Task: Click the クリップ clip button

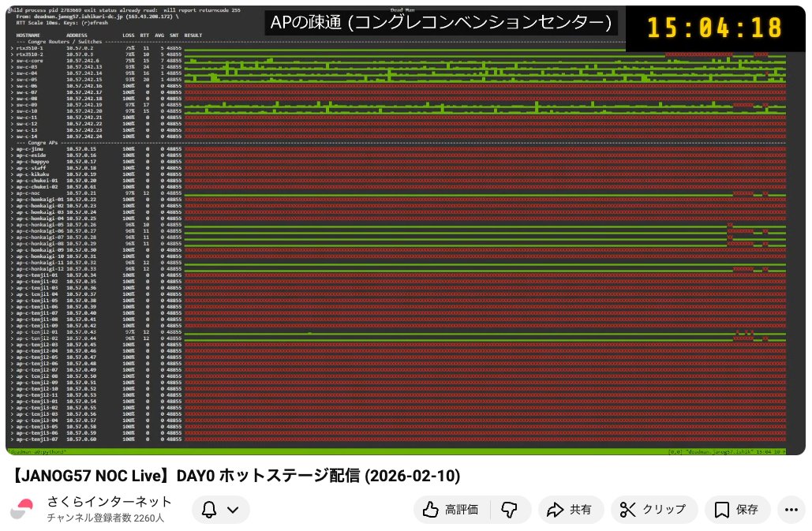Action: (x=653, y=510)
